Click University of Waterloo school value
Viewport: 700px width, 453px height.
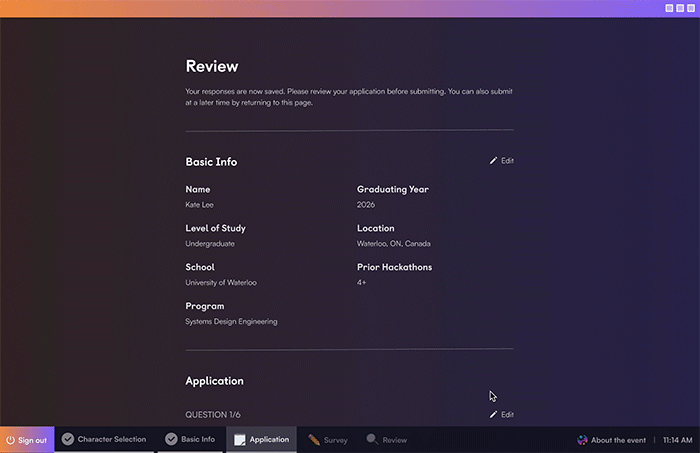point(221,283)
